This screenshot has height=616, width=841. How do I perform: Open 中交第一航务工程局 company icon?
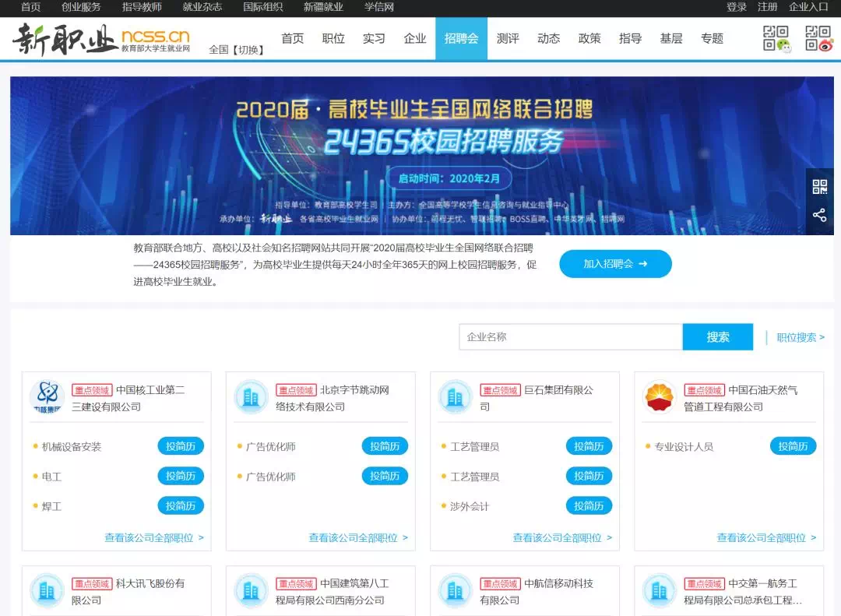tap(660, 591)
